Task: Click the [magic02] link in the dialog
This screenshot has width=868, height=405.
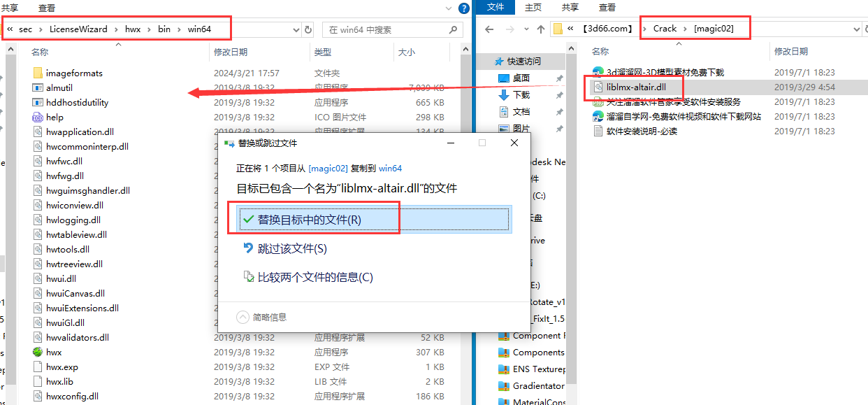Action: tap(328, 168)
